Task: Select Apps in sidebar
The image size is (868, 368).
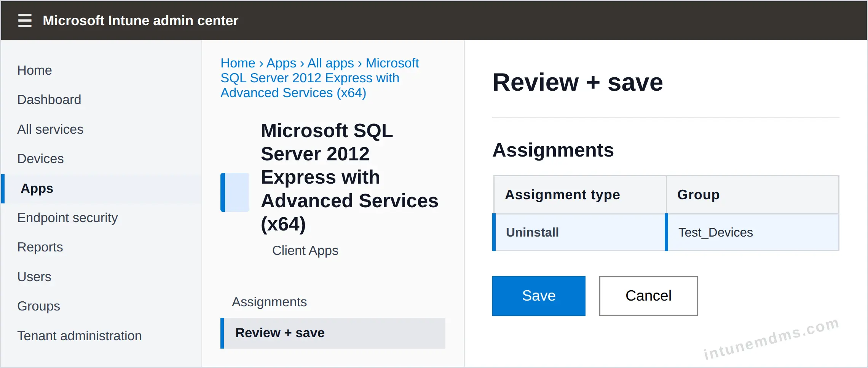Action: [x=101, y=189]
